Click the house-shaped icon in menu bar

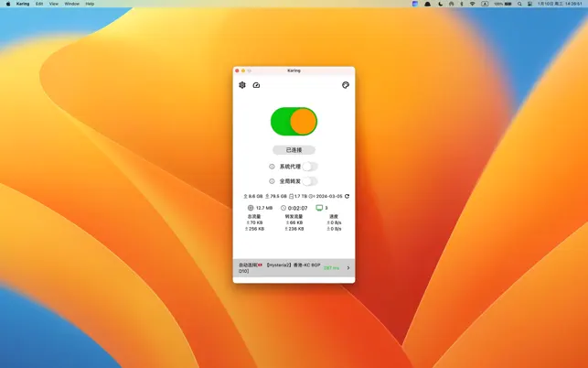pyautogui.click(x=451, y=4)
